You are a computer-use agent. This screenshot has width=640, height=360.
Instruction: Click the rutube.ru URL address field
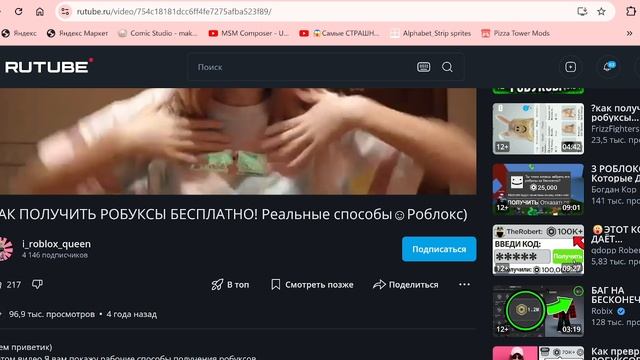click(x=174, y=11)
